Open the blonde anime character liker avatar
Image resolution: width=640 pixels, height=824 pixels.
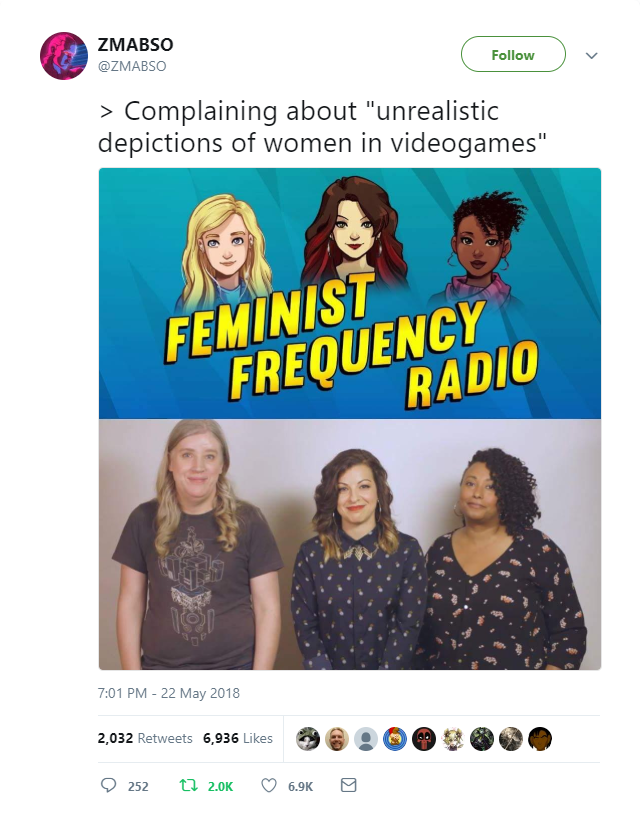453,739
